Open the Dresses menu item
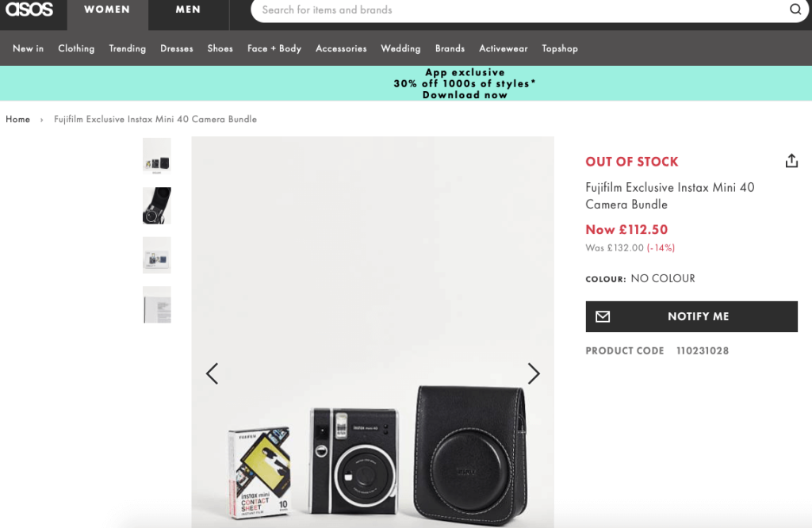 coord(176,48)
